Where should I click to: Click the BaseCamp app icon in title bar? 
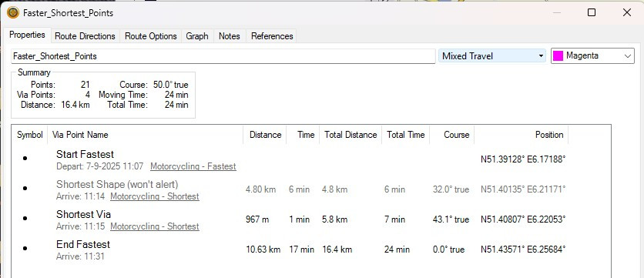click(x=13, y=13)
